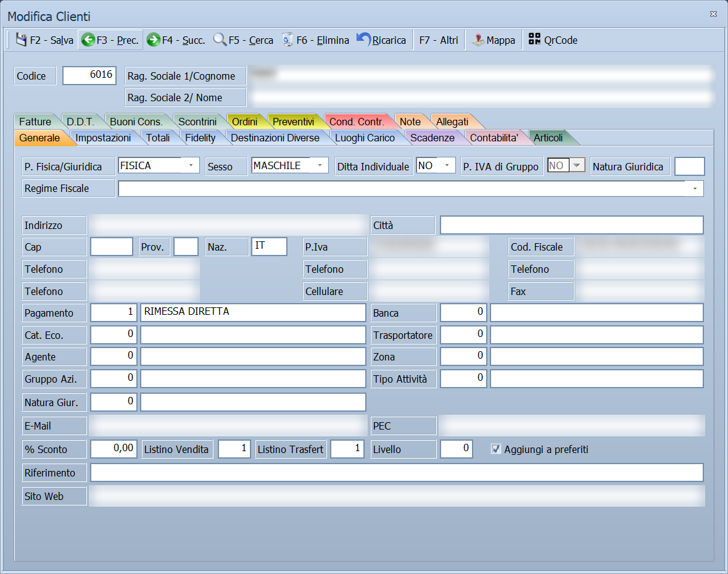Focus the Cap input field
This screenshot has width=728, height=574.
pos(112,247)
